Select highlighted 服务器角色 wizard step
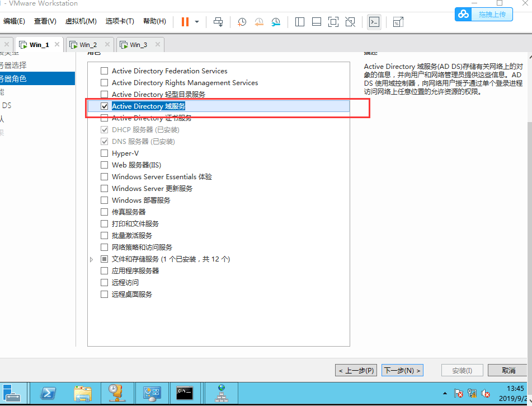Image resolution: width=532 pixels, height=406 pixels. pos(37,78)
